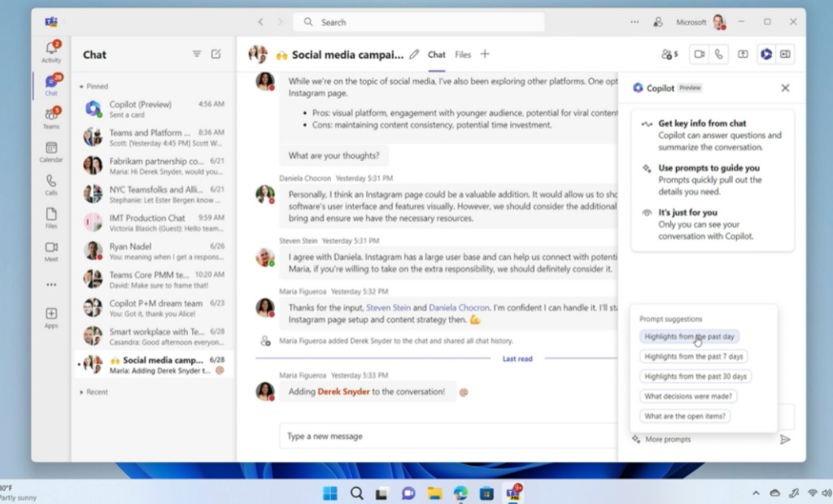
Task: Open the Calendar in sidebar
Action: click(x=51, y=151)
